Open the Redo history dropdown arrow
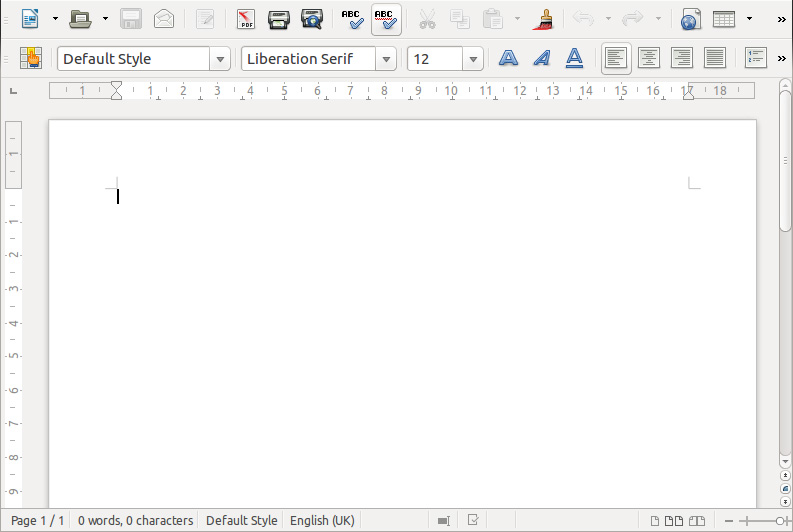793x532 pixels. [658, 19]
